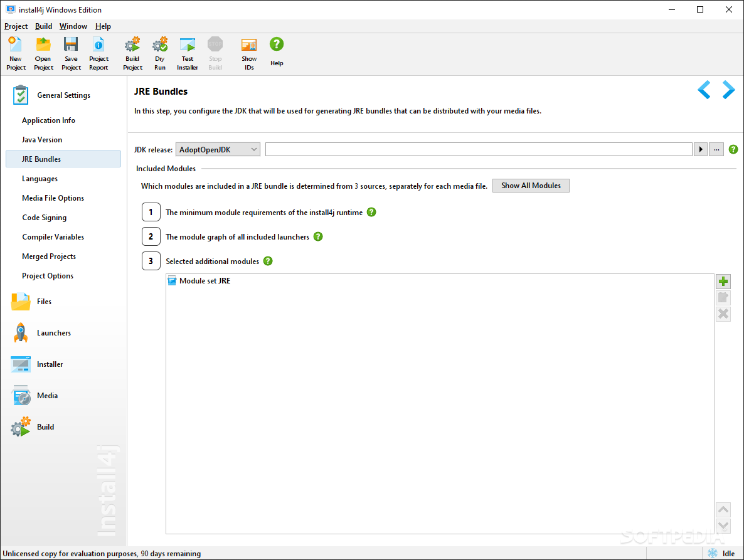Select Languages in the sidebar

point(63,179)
